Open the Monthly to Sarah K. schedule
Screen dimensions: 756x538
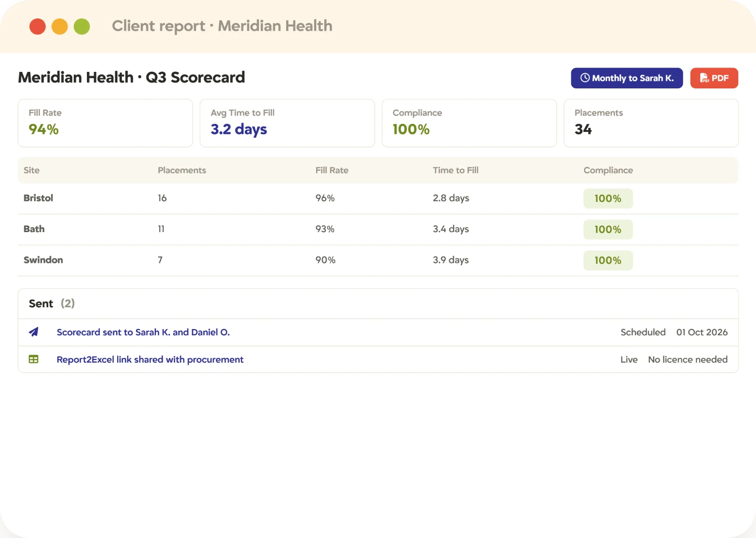(x=627, y=78)
